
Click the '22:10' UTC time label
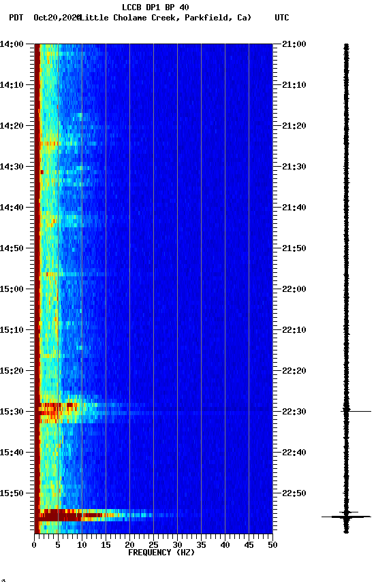294,330
